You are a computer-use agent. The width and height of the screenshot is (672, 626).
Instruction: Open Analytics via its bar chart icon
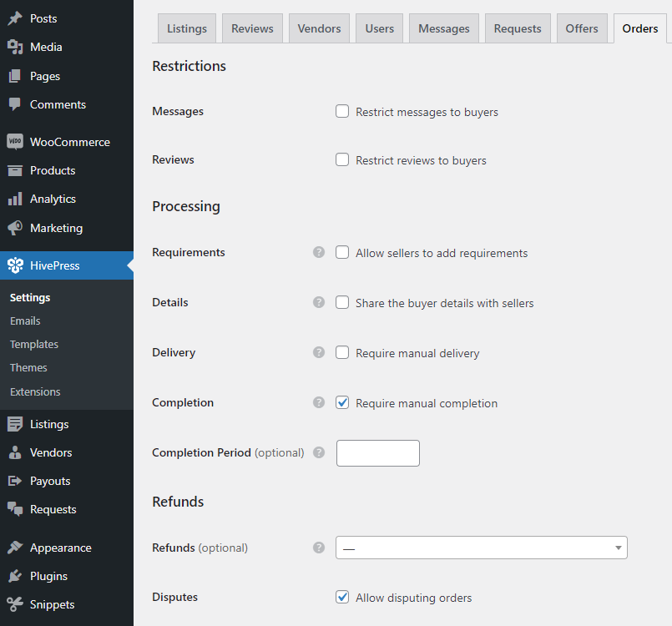coord(15,199)
